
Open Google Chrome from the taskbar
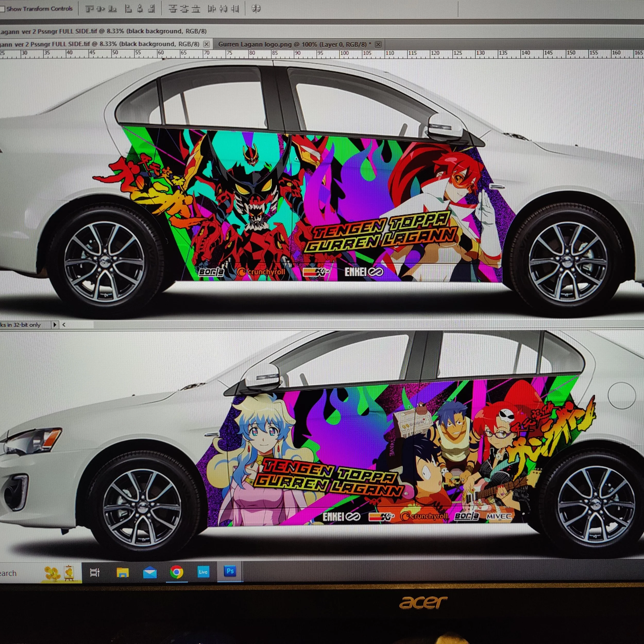pyautogui.click(x=177, y=572)
